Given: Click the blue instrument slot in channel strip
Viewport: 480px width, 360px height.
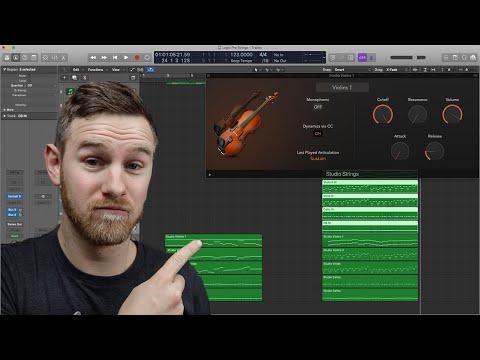Looking at the screenshot, I should (14, 196).
